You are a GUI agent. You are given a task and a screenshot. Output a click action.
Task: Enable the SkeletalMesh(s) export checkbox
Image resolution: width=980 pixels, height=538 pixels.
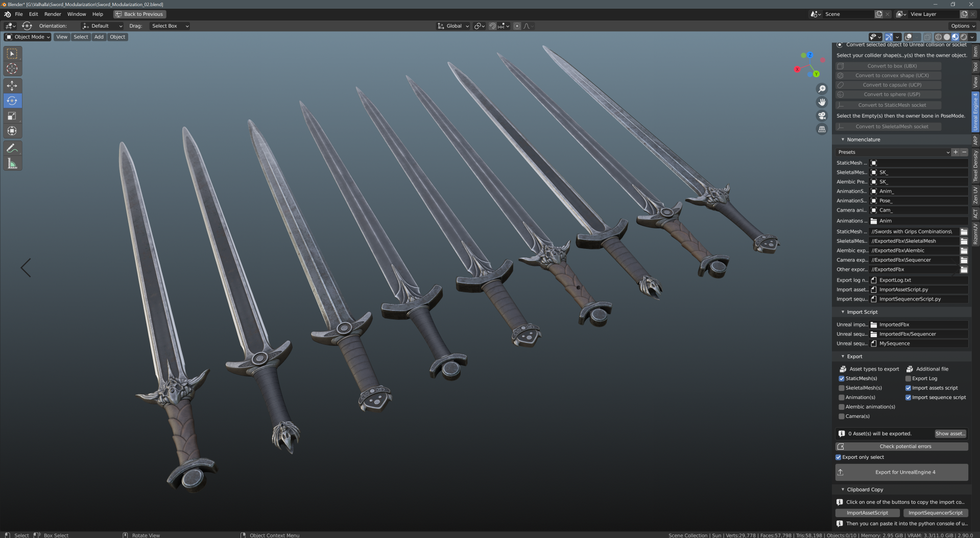pos(842,388)
